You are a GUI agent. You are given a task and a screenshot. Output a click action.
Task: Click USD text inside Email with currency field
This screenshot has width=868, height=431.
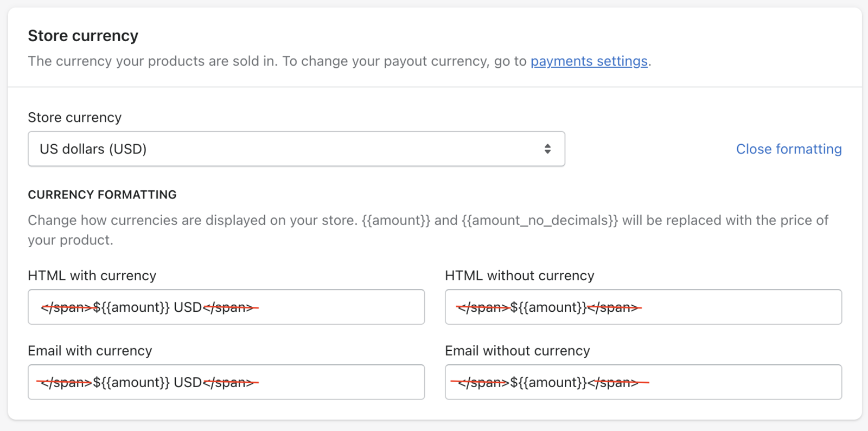pyautogui.click(x=188, y=383)
